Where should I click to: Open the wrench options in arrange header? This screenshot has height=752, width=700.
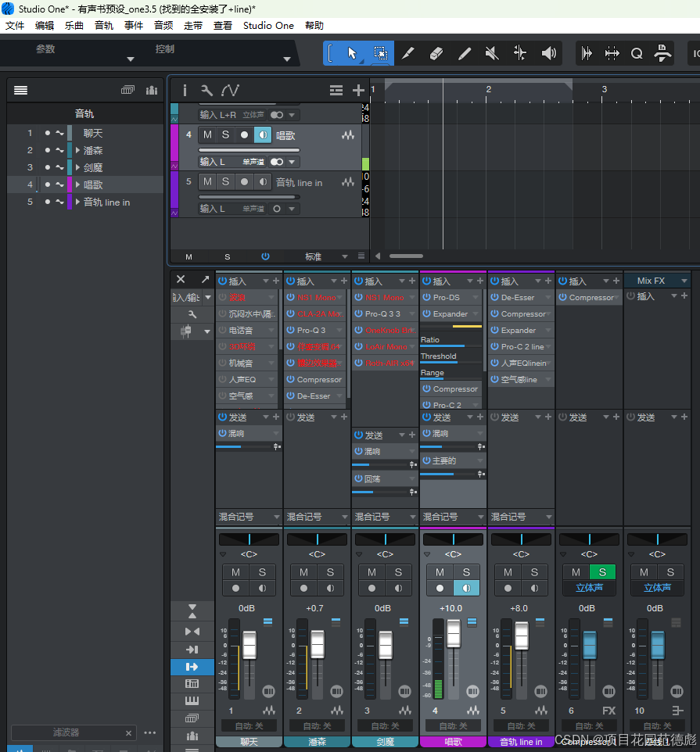pos(206,90)
